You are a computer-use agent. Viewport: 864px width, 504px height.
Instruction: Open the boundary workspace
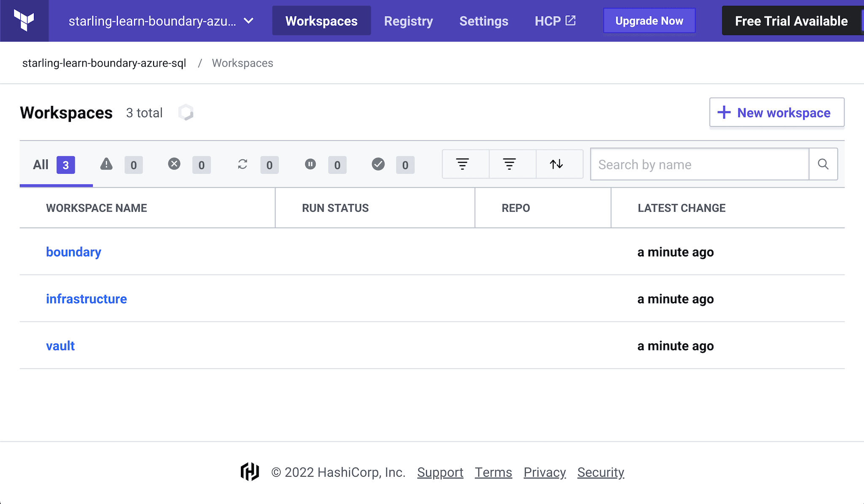point(73,252)
